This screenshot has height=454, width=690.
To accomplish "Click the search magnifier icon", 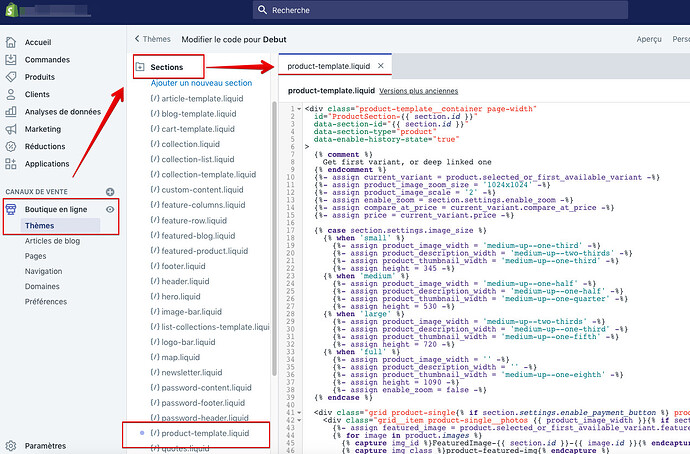I will [262, 10].
